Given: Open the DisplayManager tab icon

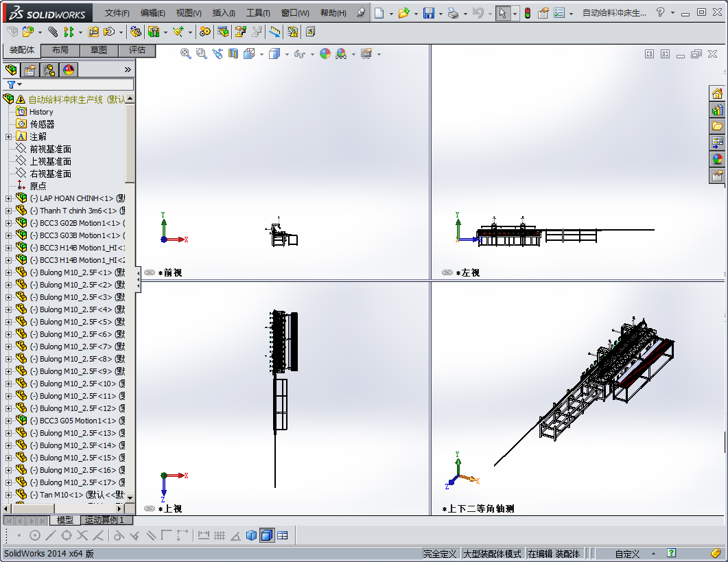Looking at the screenshot, I should (68, 70).
